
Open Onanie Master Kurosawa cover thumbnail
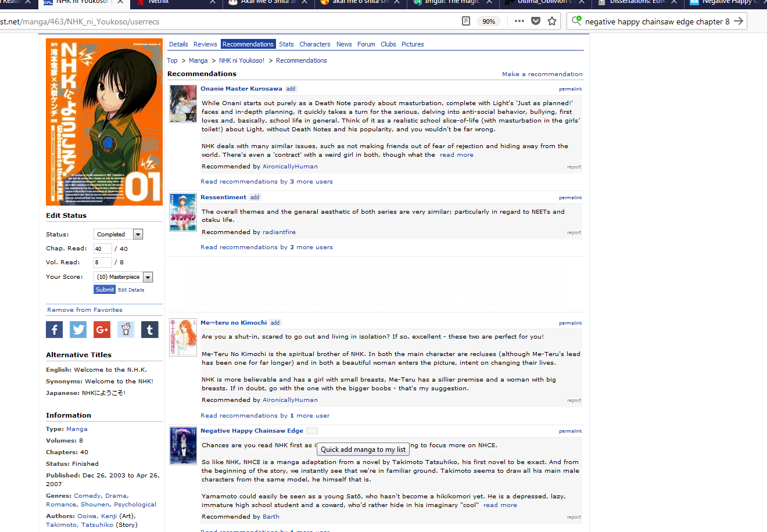183,104
